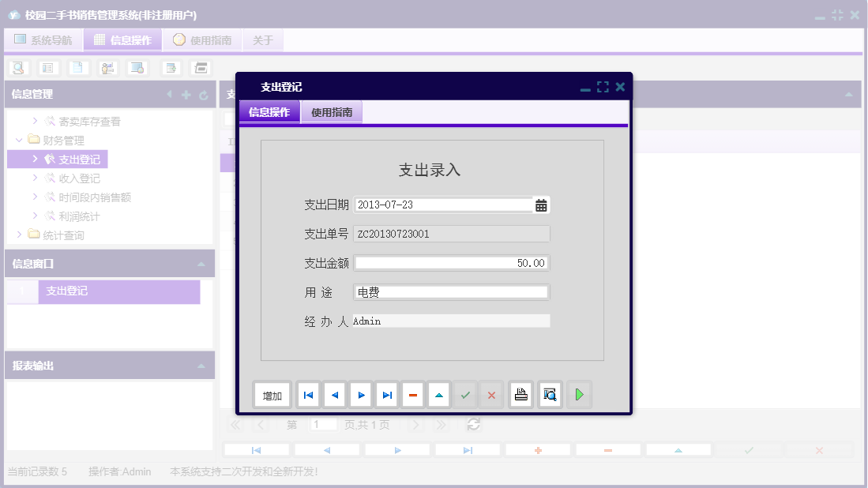
Task: Click the delete record minus icon
Action: (413, 394)
